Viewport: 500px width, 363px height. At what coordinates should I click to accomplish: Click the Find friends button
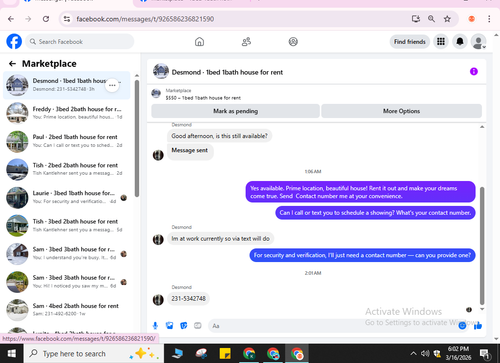click(410, 42)
